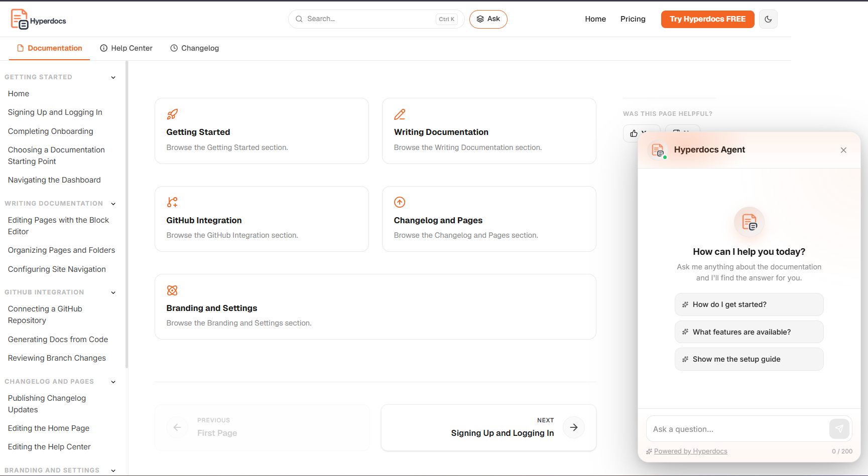Open Choosing a Documentation Starting Point page
The width and height of the screenshot is (868, 476).
[x=56, y=155]
